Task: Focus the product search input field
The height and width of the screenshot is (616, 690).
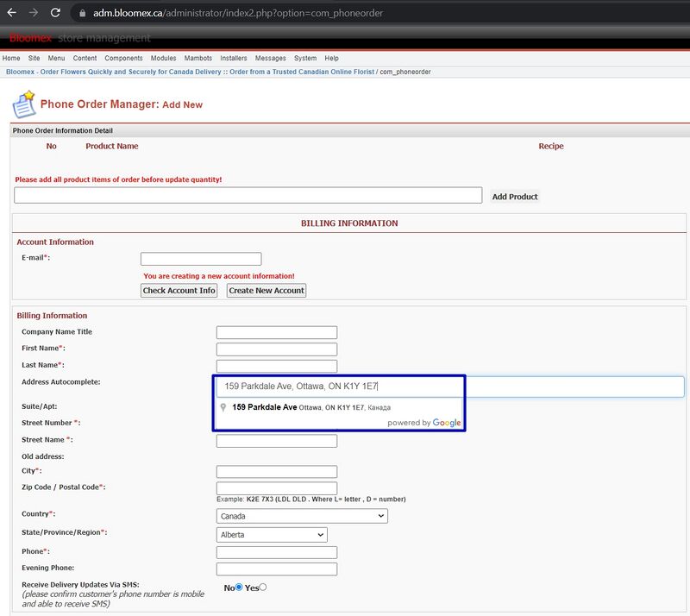Action: coord(248,196)
